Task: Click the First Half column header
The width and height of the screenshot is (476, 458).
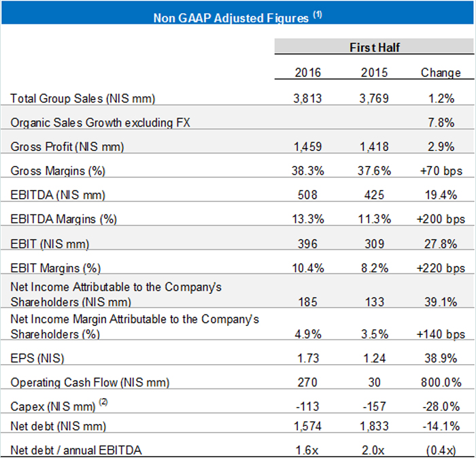Action: click(373, 48)
